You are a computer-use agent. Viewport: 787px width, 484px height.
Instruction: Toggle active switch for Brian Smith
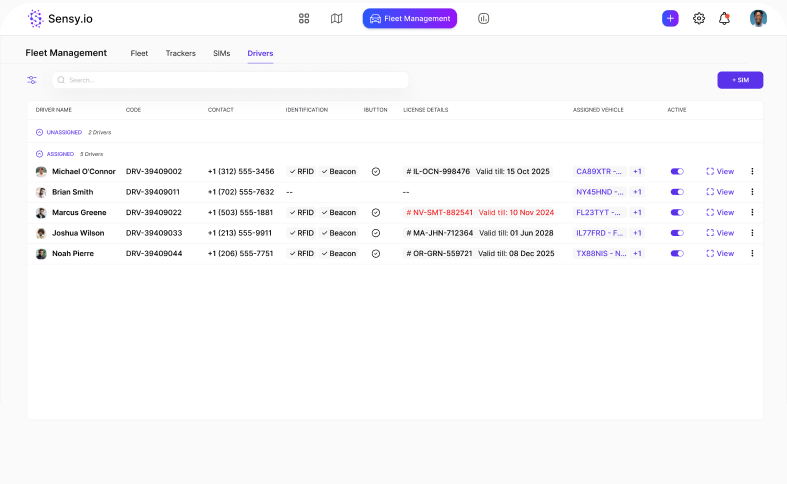click(677, 192)
